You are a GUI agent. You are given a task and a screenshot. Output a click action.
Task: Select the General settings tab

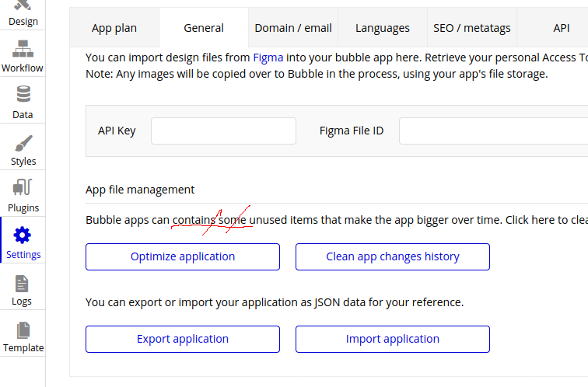coord(204,28)
